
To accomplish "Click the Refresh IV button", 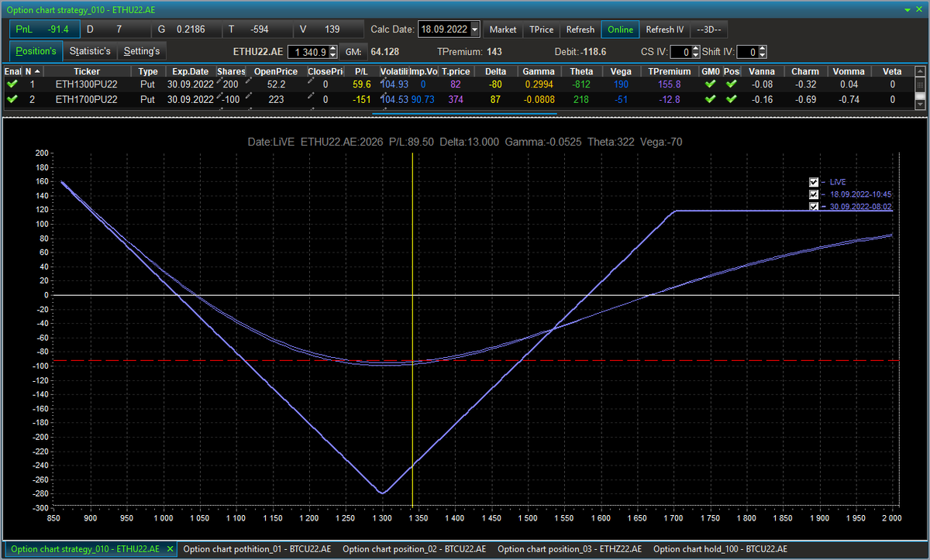I will [x=665, y=29].
